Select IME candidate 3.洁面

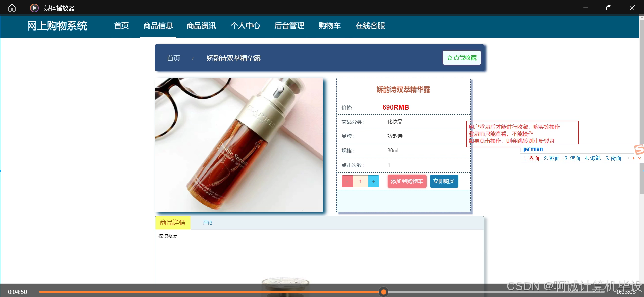[x=572, y=158]
